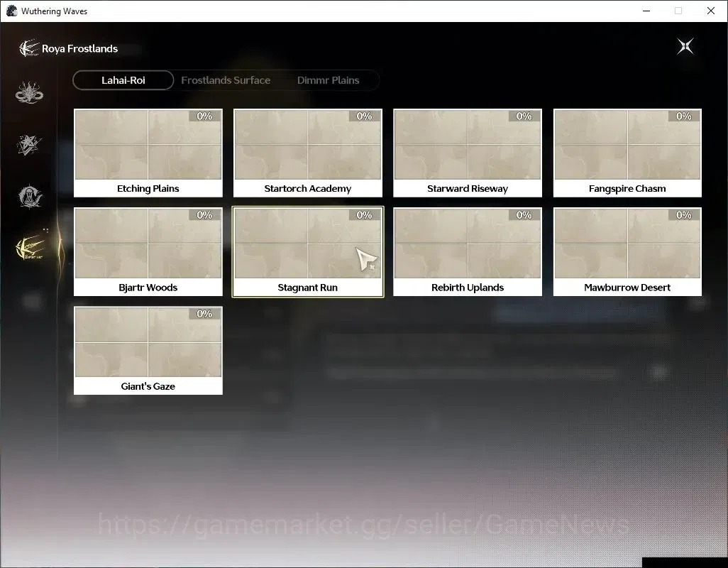Close the map progress panel with X

pos(685,46)
